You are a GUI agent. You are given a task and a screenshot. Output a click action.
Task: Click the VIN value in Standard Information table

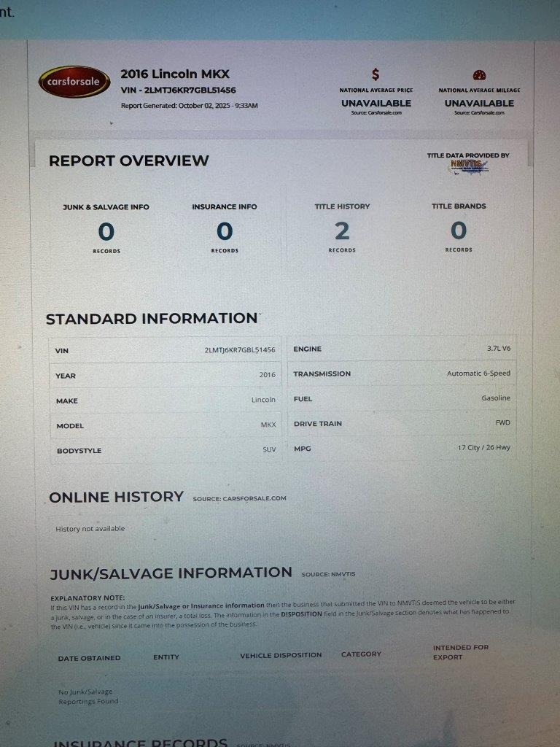point(239,350)
